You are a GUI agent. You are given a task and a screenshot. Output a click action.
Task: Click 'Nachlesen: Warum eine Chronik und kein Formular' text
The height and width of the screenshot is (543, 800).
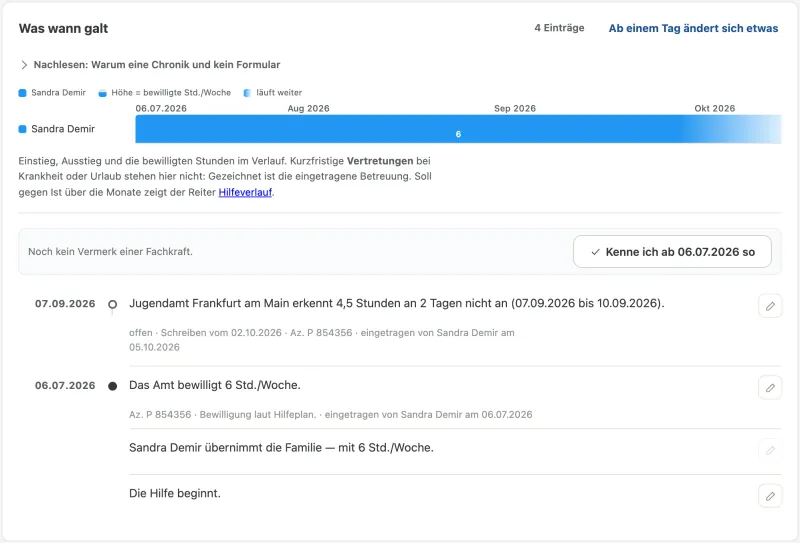(157, 65)
